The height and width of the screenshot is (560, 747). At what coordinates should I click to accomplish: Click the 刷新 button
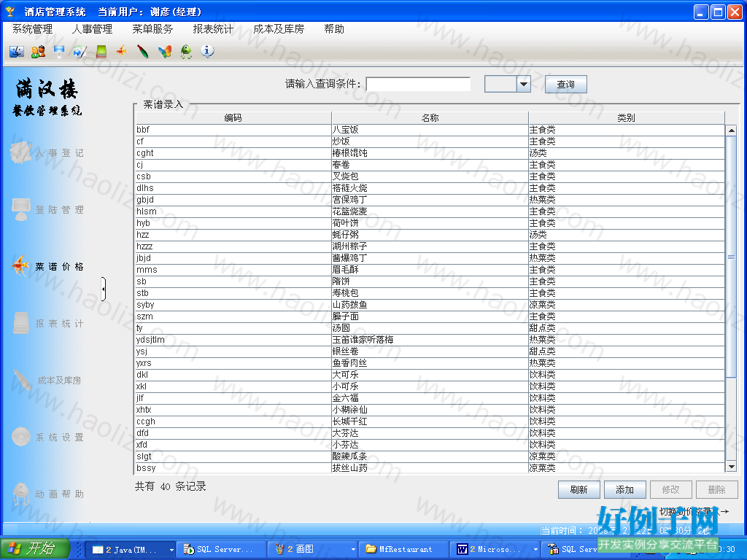578,489
